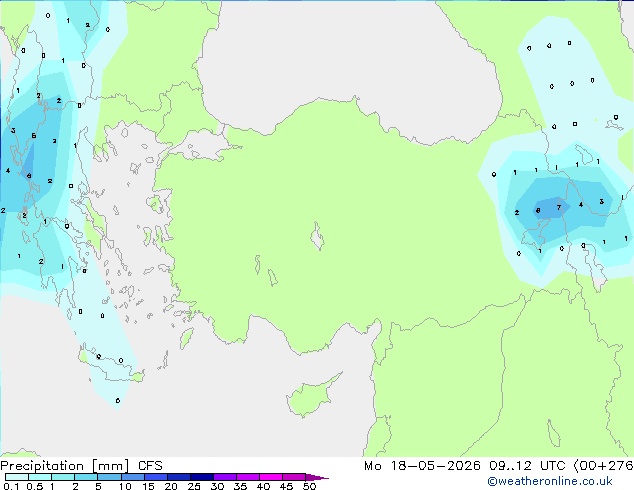Pick the 5–10 mm legend color swatch
The image size is (634, 490).
[x=109, y=477]
